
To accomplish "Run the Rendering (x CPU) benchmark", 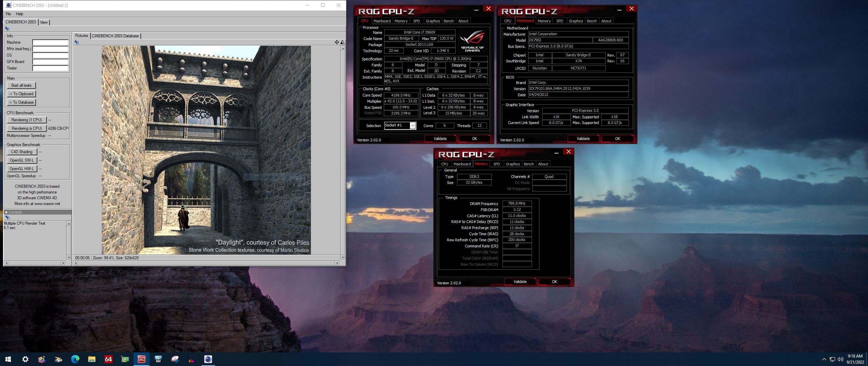I will point(27,128).
